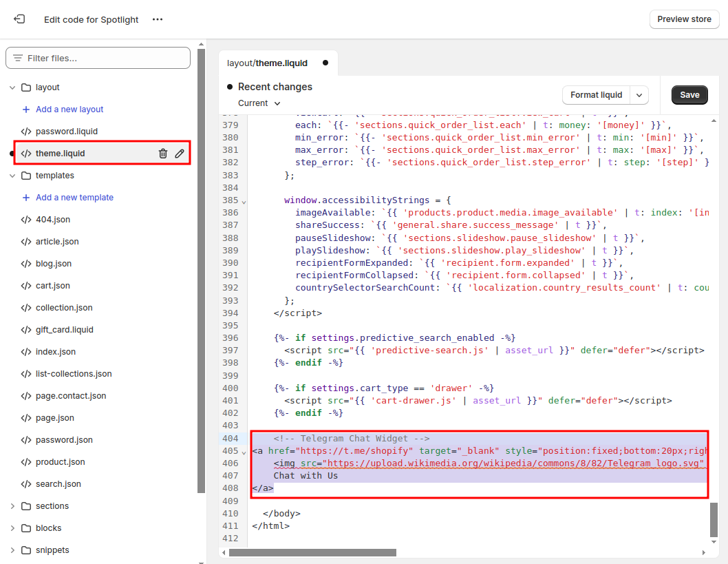
Task: Click plus icon beside Add a new template
Action: 26,198
